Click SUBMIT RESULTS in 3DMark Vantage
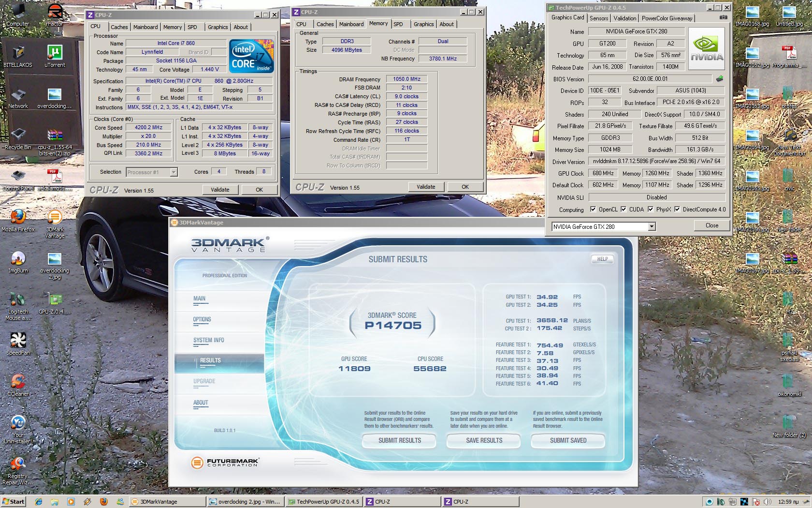Image resolution: width=812 pixels, height=508 pixels. pyautogui.click(x=400, y=440)
